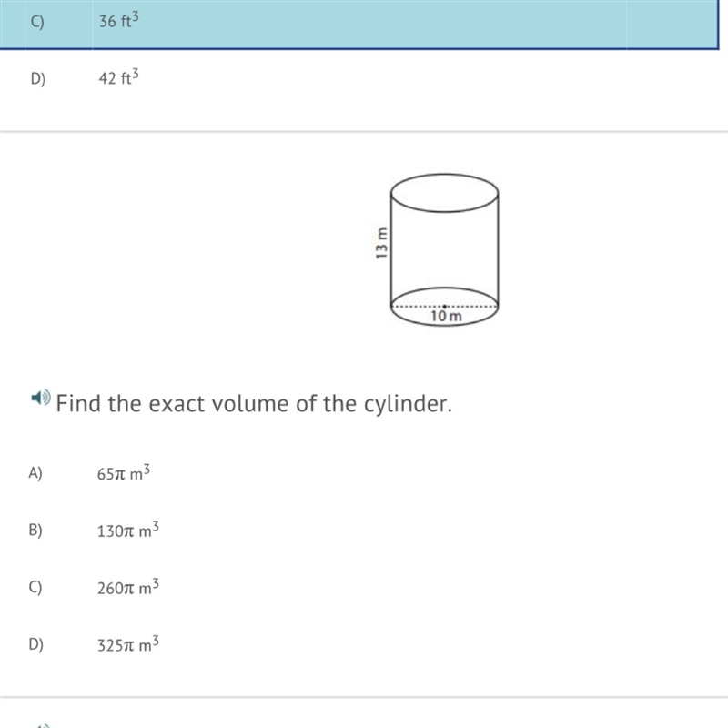Click the 10 m diameter label
Viewport: 728px width, 728px height.
(446, 316)
